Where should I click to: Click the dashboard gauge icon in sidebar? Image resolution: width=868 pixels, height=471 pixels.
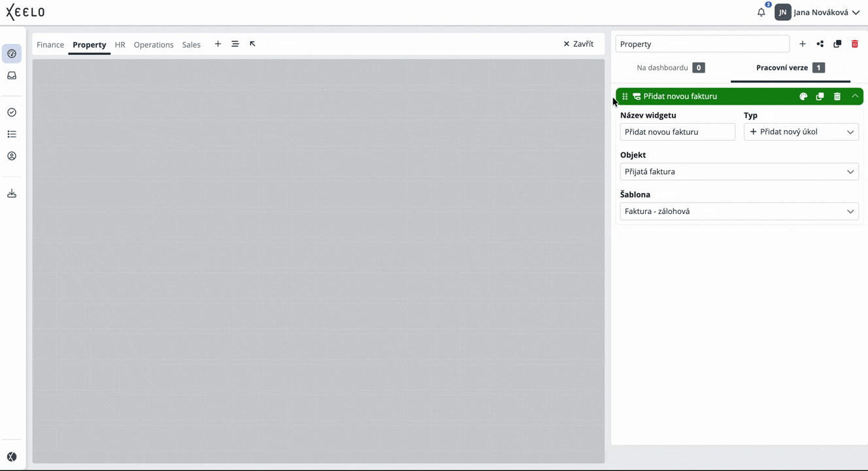[x=12, y=54]
